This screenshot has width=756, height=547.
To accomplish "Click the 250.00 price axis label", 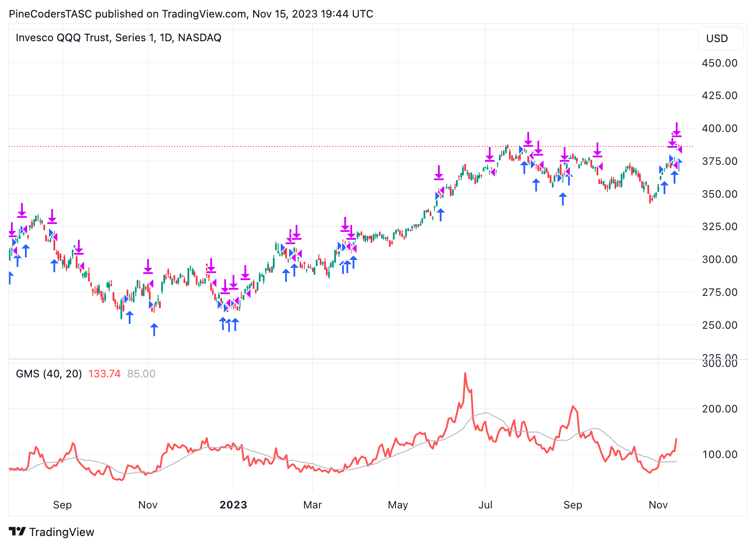I will click(x=720, y=325).
